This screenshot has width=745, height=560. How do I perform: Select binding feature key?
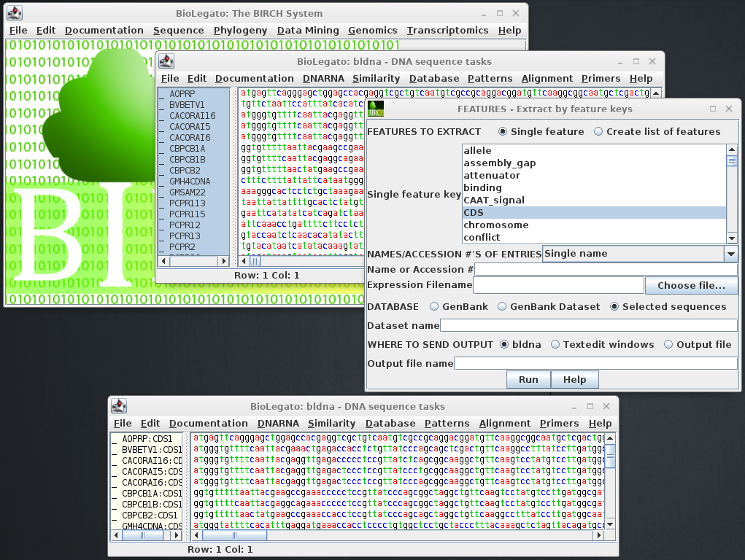point(594,187)
